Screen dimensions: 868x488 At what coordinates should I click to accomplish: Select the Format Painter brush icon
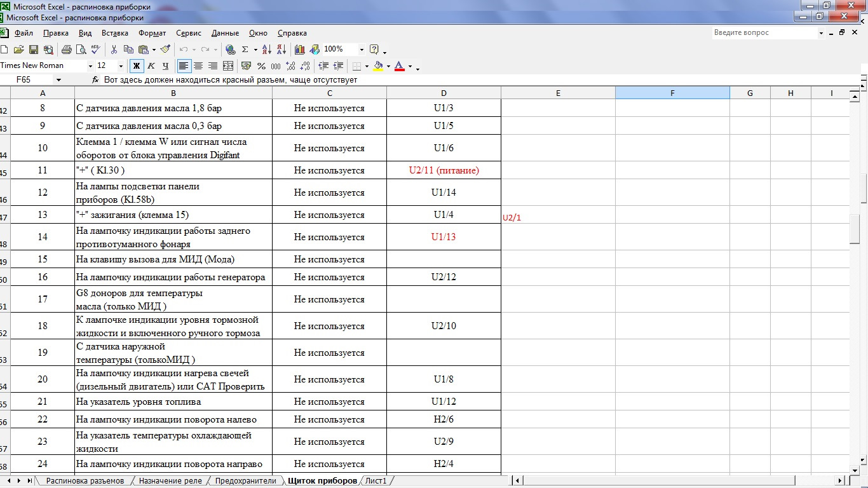[x=165, y=50]
